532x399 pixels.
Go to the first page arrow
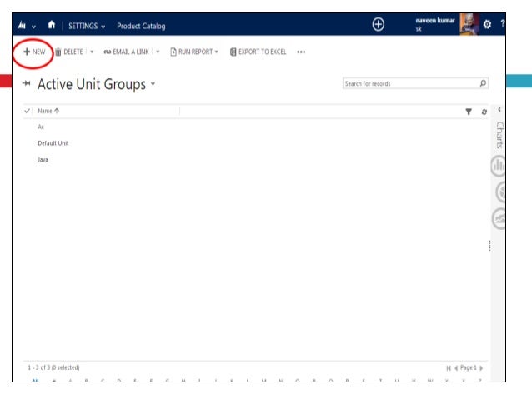coord(449,368)
